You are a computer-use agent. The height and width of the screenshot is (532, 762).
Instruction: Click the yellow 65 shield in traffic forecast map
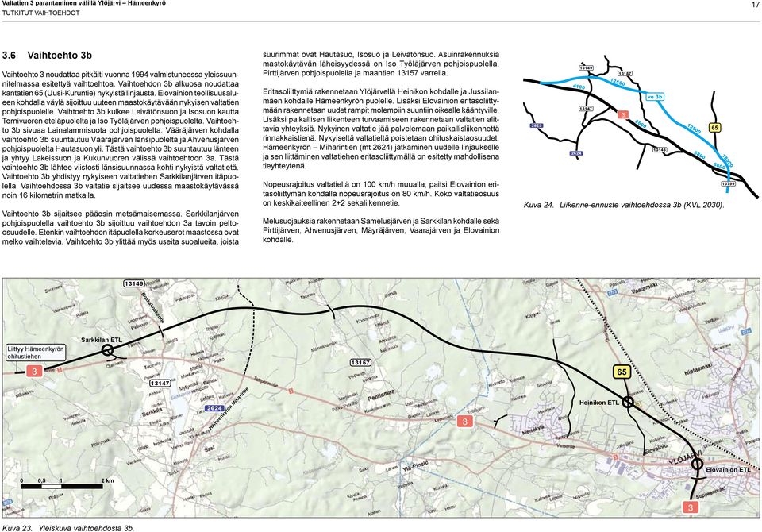pyautogui.click(x=714, y=127)
